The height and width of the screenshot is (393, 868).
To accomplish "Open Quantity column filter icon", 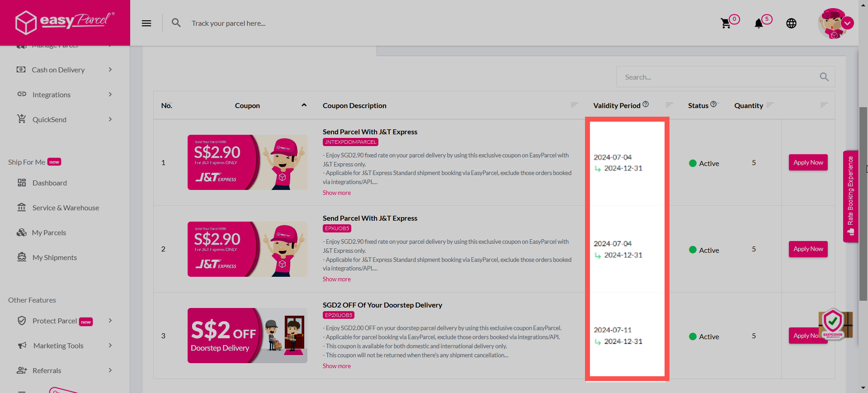I will 770,105.
